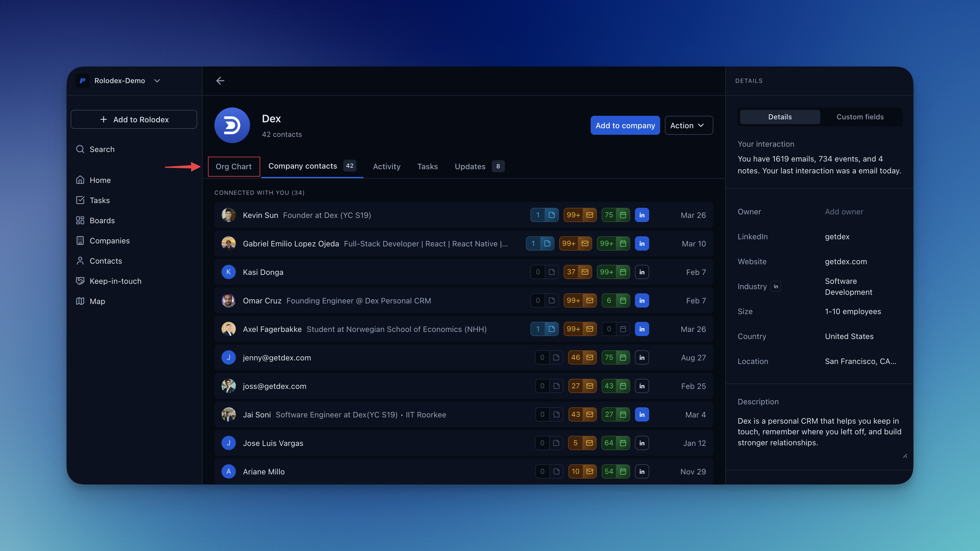Switch to the Org Chart tab
Screen dimensions: 980x551
(234, 167)
